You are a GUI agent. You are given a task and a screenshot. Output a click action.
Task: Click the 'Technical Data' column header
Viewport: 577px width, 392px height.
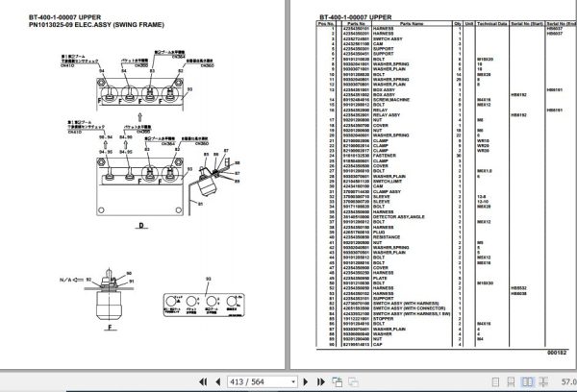coord(492,23)
